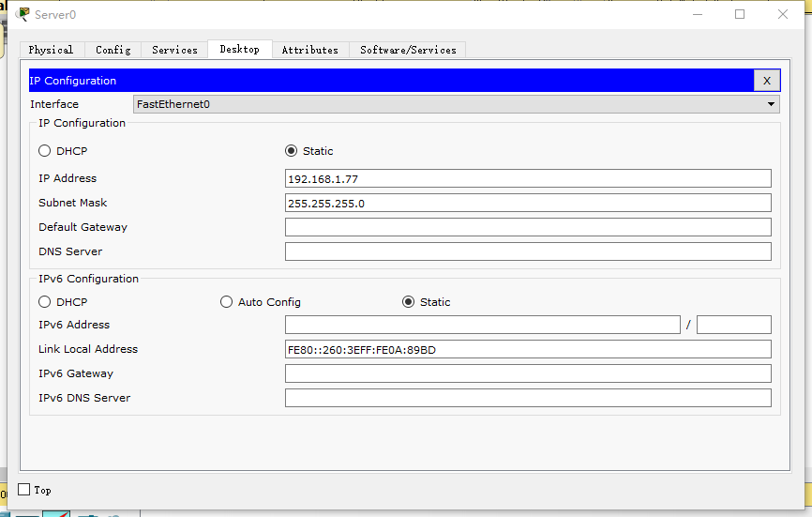Open the Config tab
This screenshot has height=517, width=812.
point(113,50)
